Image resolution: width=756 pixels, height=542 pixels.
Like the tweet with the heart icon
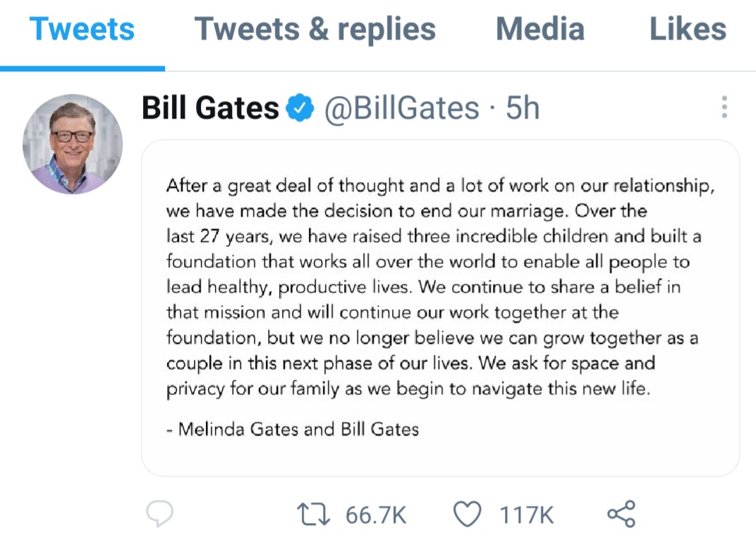467,514
